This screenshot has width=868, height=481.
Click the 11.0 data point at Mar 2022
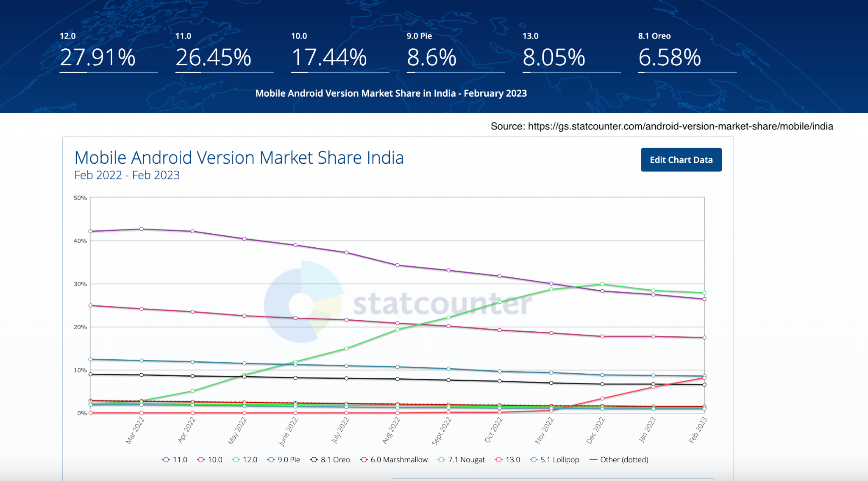pos(142,229)
